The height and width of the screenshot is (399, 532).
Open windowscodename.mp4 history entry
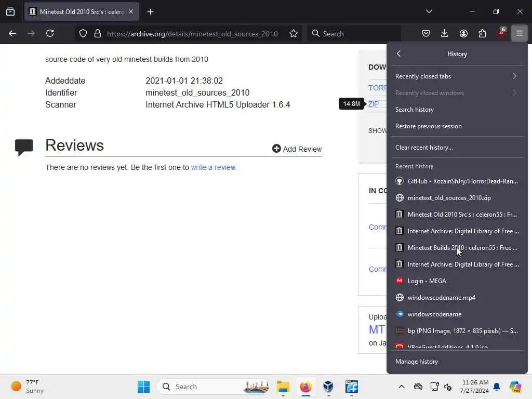coord(457,298)
